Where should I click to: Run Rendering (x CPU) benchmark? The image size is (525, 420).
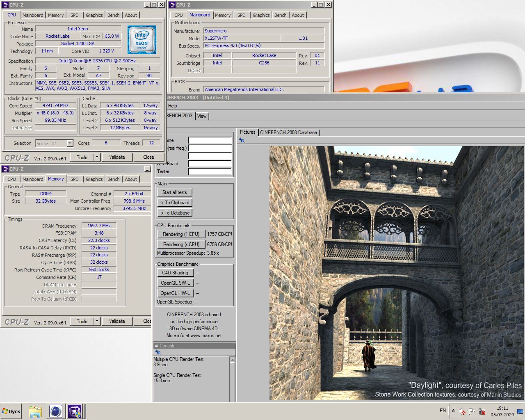click(x=181, y=244)
